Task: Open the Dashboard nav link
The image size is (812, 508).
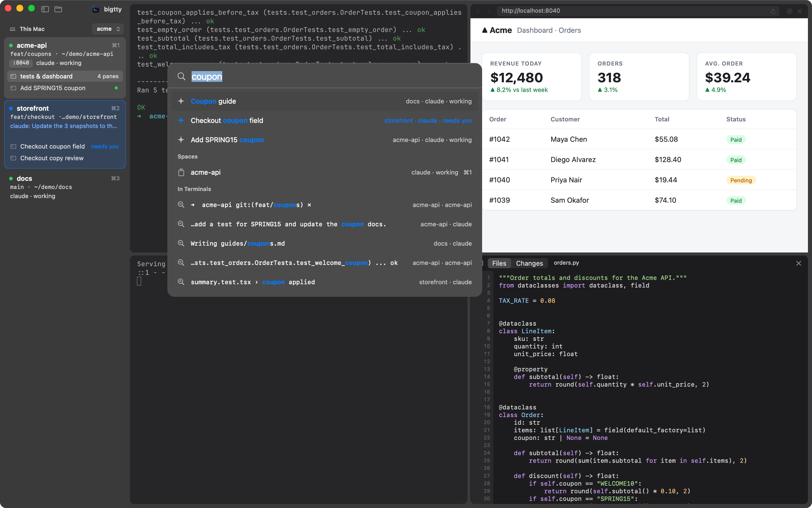Action: coord(534,30)
